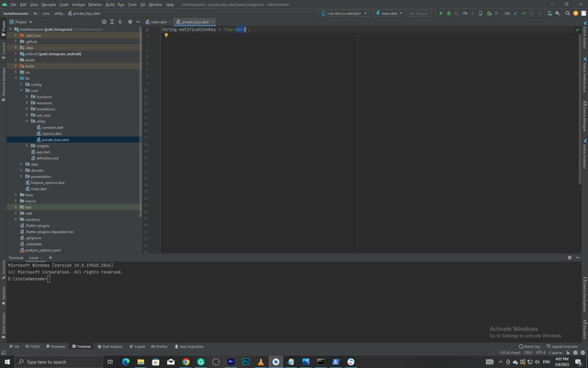Toggle the Device Manager side tab
588x368 pixels.
click(x=584, y=116)
